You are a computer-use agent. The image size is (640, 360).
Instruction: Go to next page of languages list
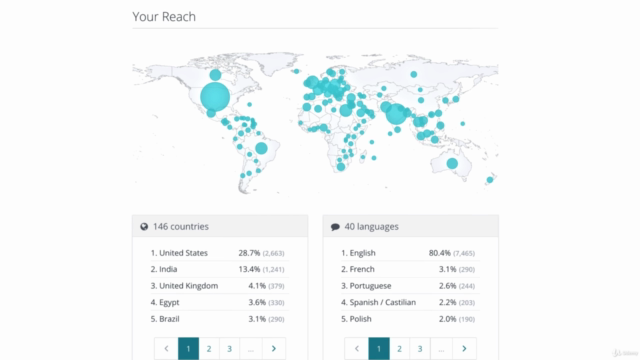[464, 349]
